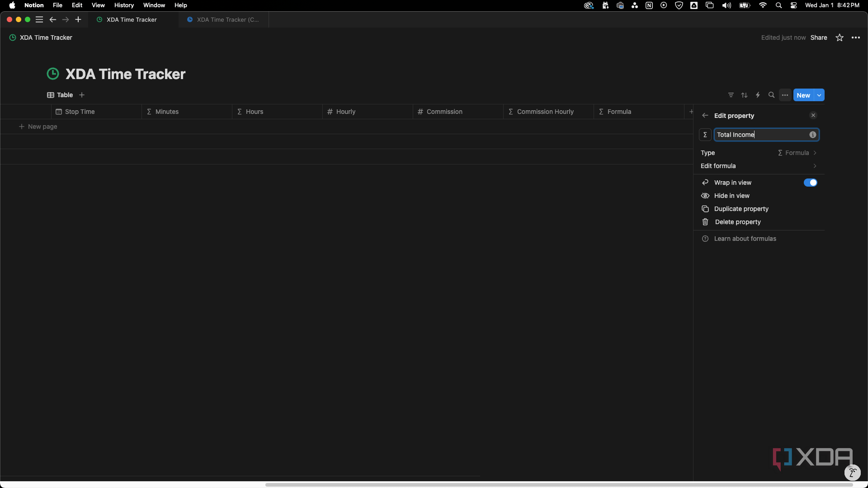Image resolution: width=868 pixels, height=488 pixels.
Task: Go back with the left arrow
Action: point(52,19)
